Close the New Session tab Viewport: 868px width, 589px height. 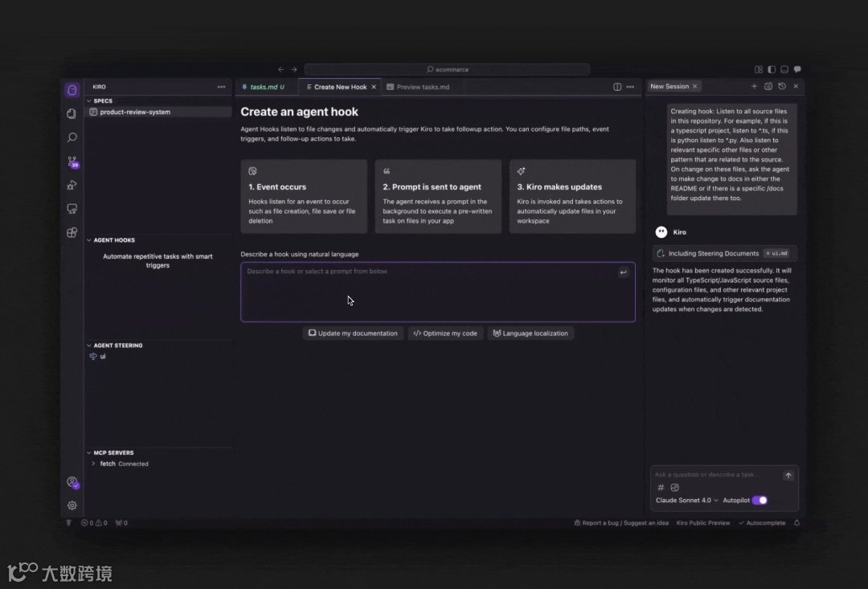coord(694,86)
